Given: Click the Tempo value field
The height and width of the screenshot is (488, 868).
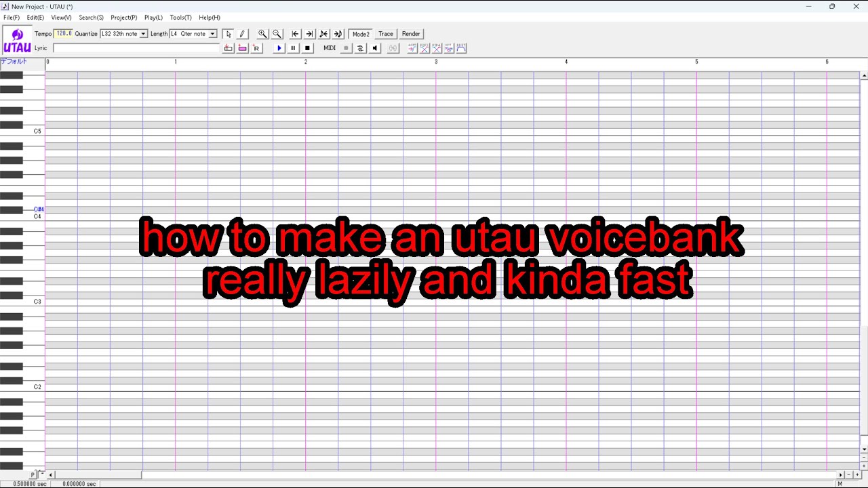Looking at the screenshot, I should [x=63, y=34].
